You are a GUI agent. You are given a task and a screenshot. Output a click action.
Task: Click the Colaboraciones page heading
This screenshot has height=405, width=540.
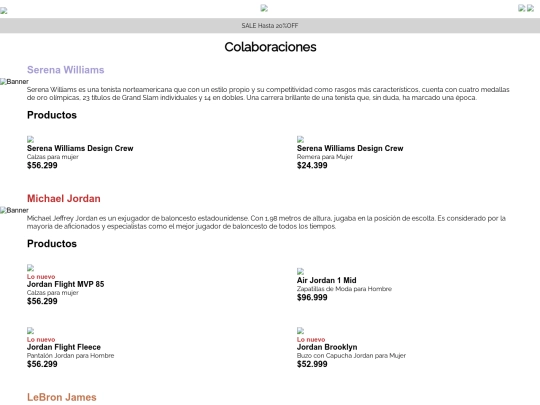[x=270, y=47]
